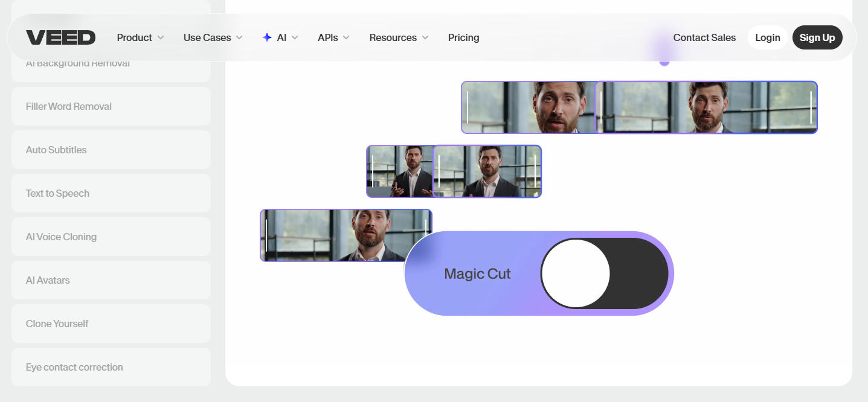The image size is (868, 402).
Task: Click the Contact Sales link
Action: coord(704,37)
